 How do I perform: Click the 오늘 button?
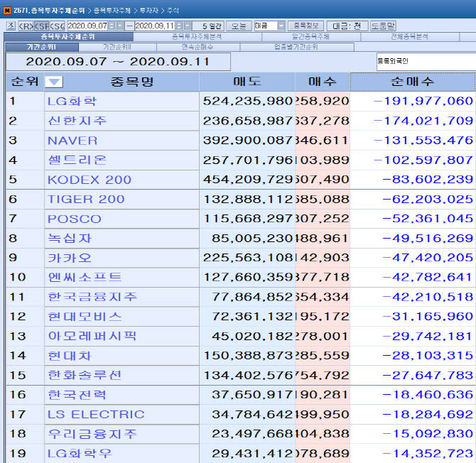pos(239,26)
